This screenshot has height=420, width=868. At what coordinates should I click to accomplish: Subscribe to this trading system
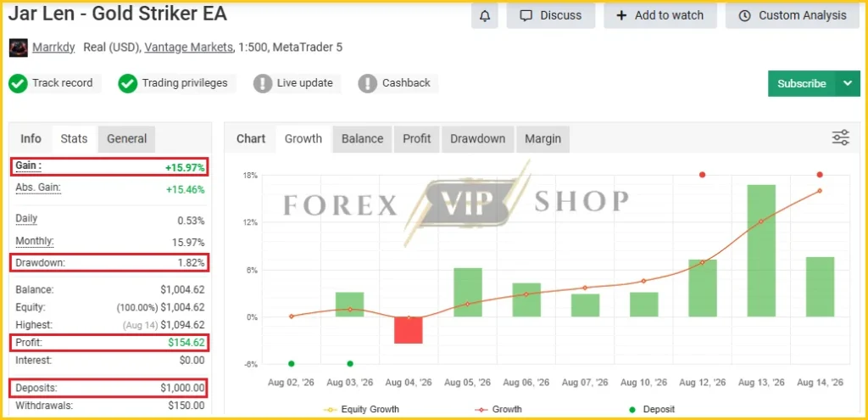click(x=802, y=84)
